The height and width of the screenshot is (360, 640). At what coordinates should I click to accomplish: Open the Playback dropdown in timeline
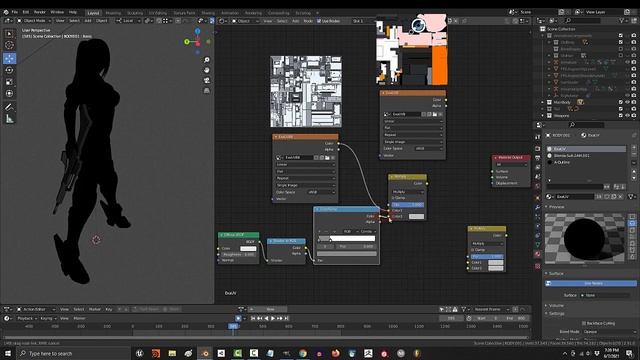click(27, 318)
